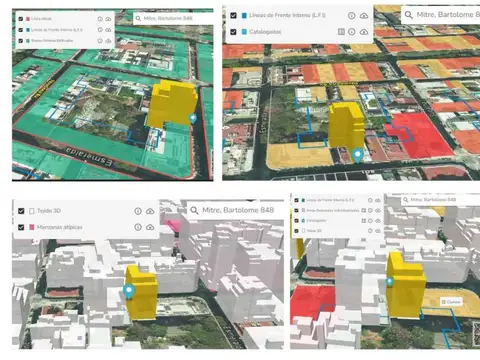Toggle Catalogados checkbox in red-orange parcels map
Image resolution: width=480 pixels, height=360 pixels.
233,32
